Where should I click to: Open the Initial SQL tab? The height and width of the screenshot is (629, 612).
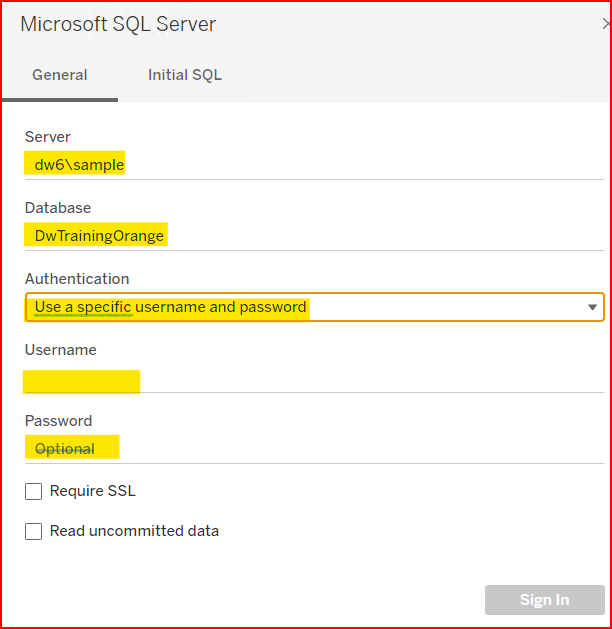pos(185,75)
